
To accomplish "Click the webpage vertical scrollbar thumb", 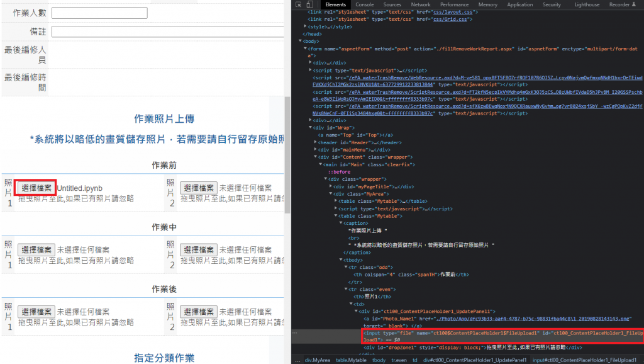I will pos(287,155).
